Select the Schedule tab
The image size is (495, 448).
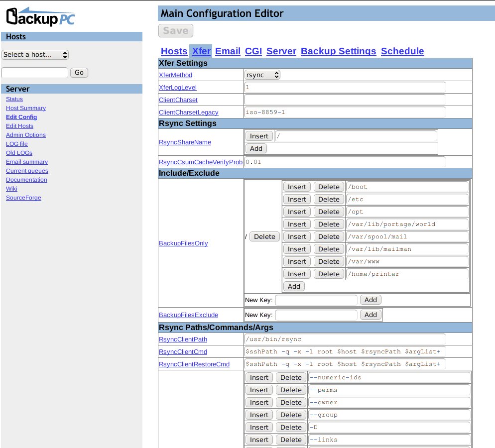402,51
